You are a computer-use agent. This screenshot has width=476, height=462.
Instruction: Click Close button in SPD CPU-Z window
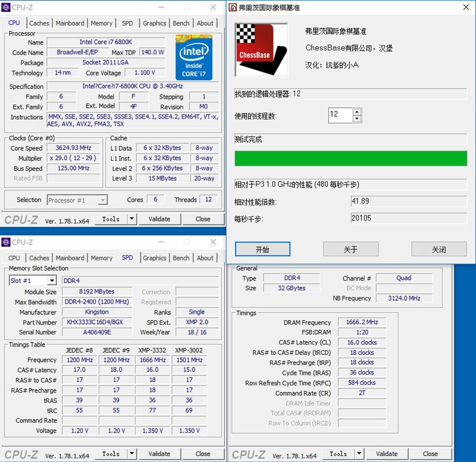(203, 454)
